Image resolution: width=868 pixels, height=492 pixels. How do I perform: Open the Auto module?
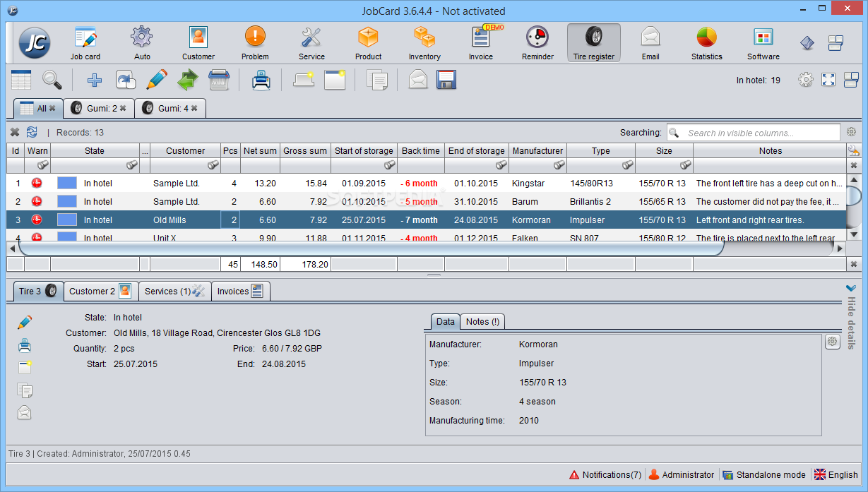(142, 43)
